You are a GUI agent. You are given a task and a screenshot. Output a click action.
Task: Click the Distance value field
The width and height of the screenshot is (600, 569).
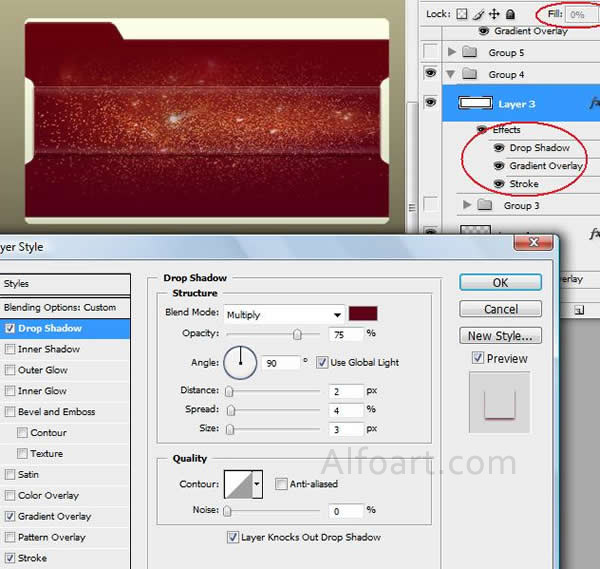346,391
